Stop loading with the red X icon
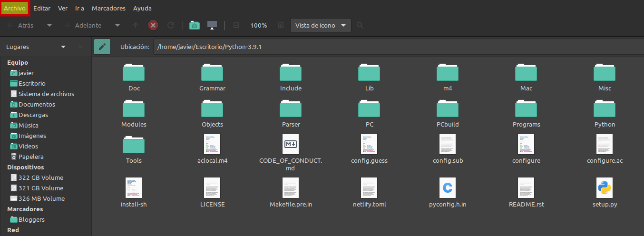Screen dimensions: 644x236 [x=153, y=25]
